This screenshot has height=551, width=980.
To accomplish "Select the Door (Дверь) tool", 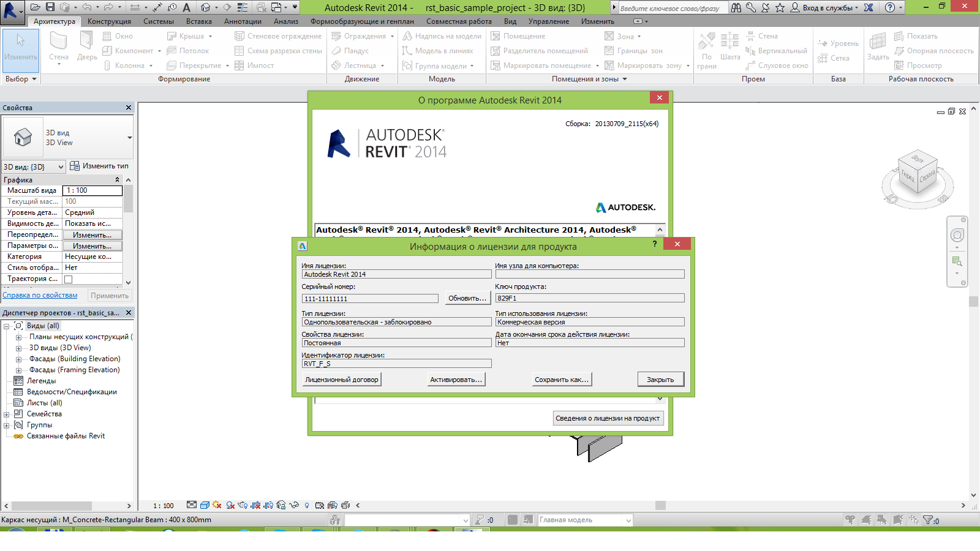I will click(87, 47).
